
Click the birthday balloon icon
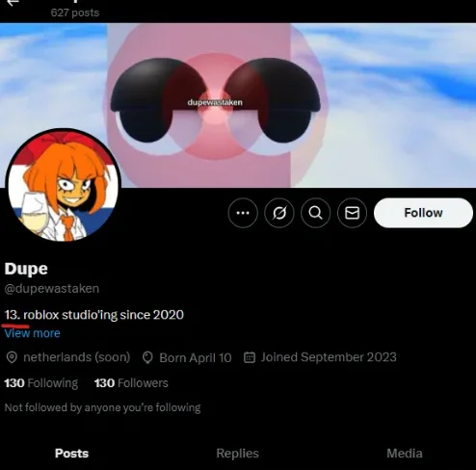[x=147, y=357]
